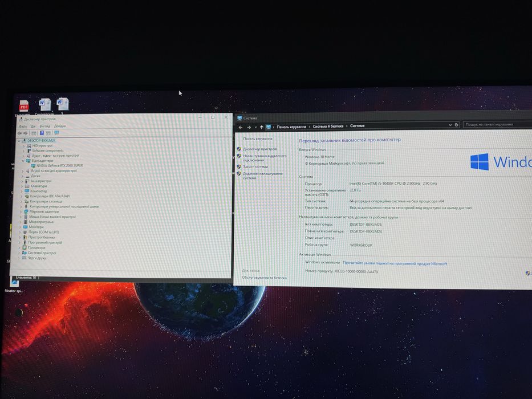This screenshot has height=399, width=532.
Task: Select Пристрої безпеки item
Action: click(x=42, y=237)
